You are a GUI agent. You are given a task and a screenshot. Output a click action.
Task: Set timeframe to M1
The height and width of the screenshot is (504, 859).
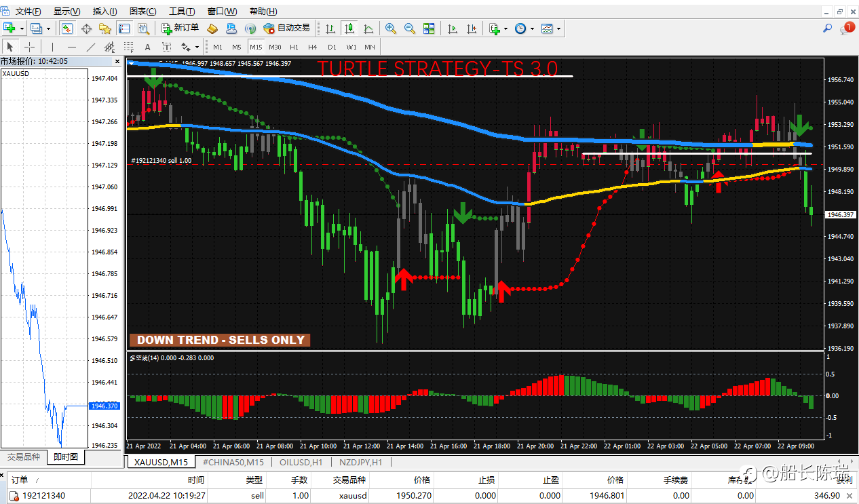pos(218,47)
